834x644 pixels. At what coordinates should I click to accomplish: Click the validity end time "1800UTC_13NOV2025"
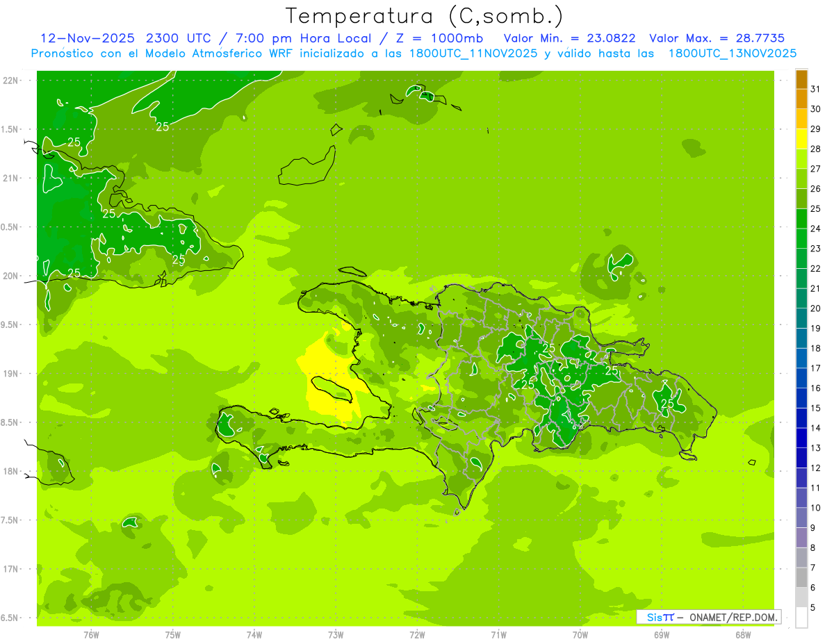tap(732, 53)
